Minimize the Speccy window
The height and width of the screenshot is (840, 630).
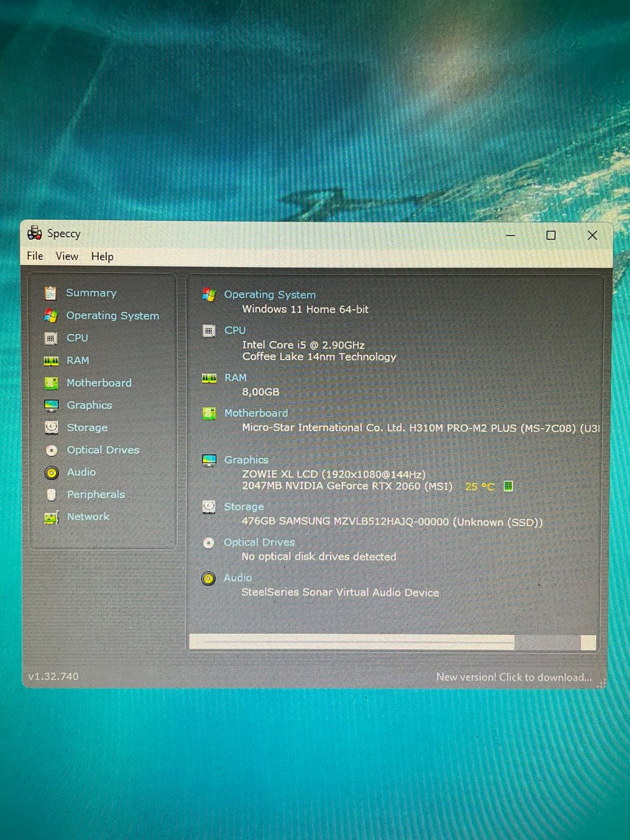(511, 235)
